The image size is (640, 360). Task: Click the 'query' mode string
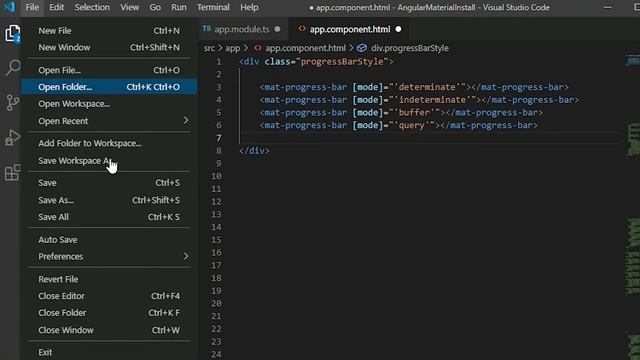[412, 125]
